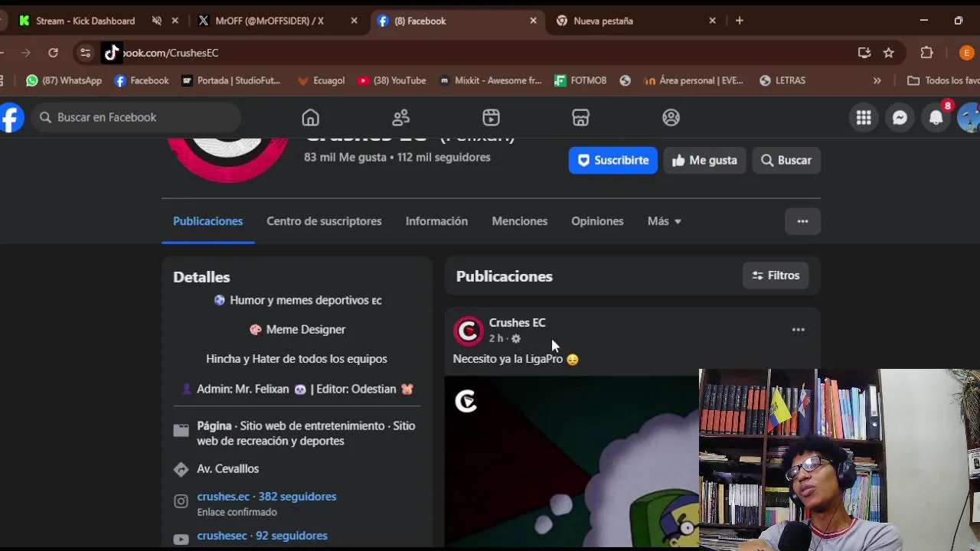Click the YouTube icon in Detalles
980x551 pixels.
point(181,539)
